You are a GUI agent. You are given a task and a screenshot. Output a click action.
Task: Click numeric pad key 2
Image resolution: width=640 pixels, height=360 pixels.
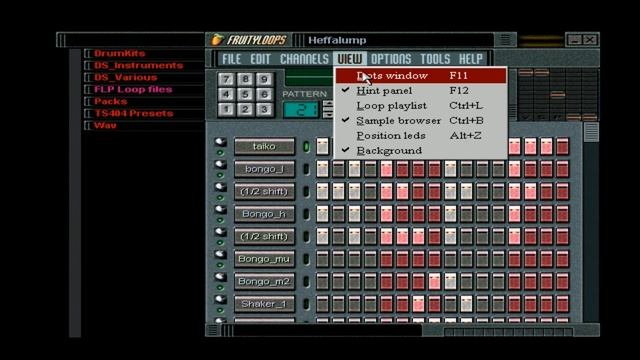click(245, 109)
